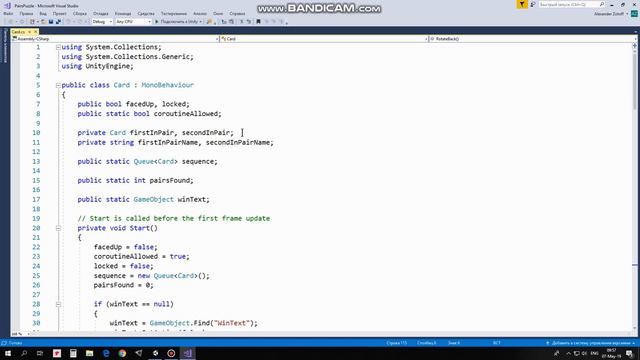Click the Open File toolbar icon
The width and height of the screenshot is (640, 360).
click(43, 22)
